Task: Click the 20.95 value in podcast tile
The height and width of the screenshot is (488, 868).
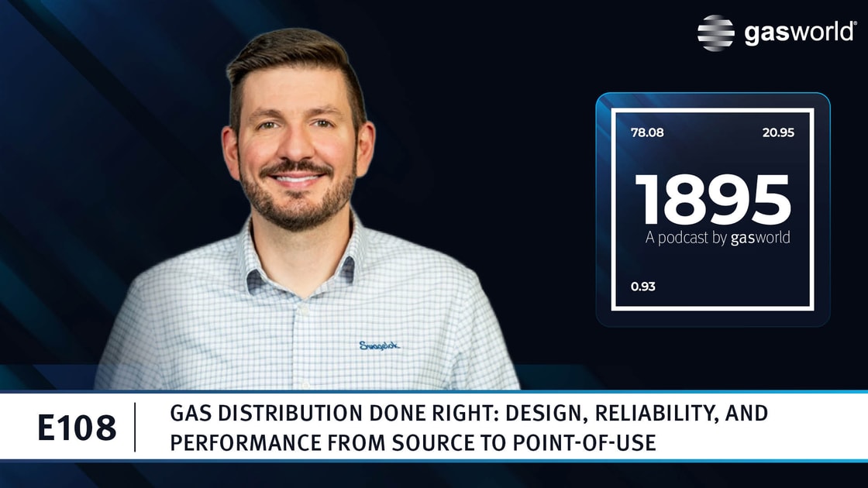Action: (x=778, y=132)
